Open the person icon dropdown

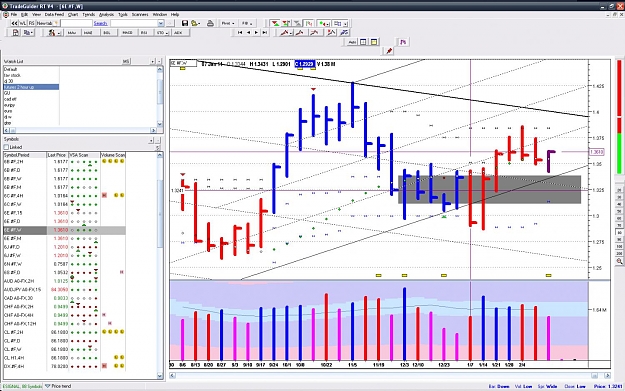pos(54,33)
